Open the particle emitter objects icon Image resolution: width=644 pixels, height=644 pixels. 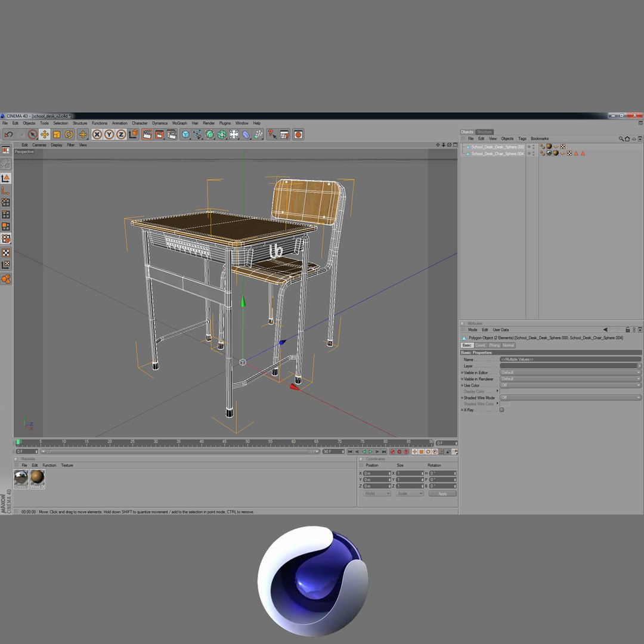[x=258, y=134]
